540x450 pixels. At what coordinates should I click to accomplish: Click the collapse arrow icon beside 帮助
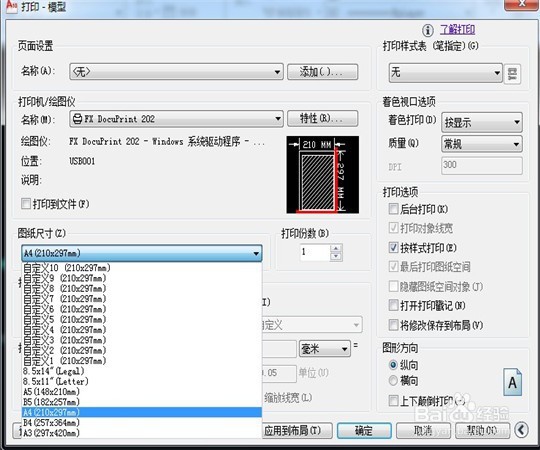pos(521,430)
